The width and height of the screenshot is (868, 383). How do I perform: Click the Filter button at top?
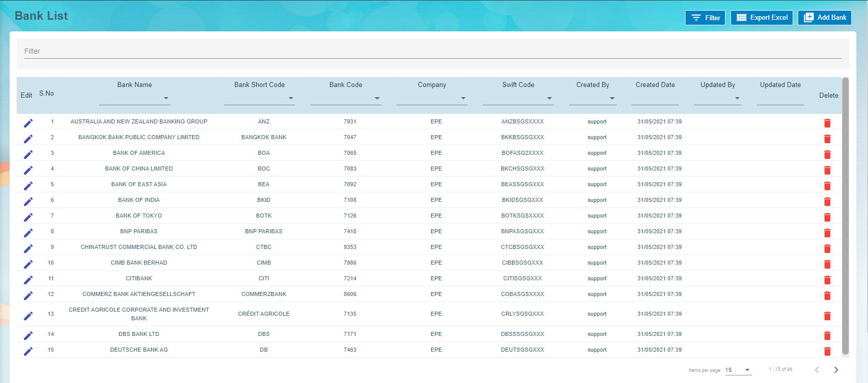point(705,18)
